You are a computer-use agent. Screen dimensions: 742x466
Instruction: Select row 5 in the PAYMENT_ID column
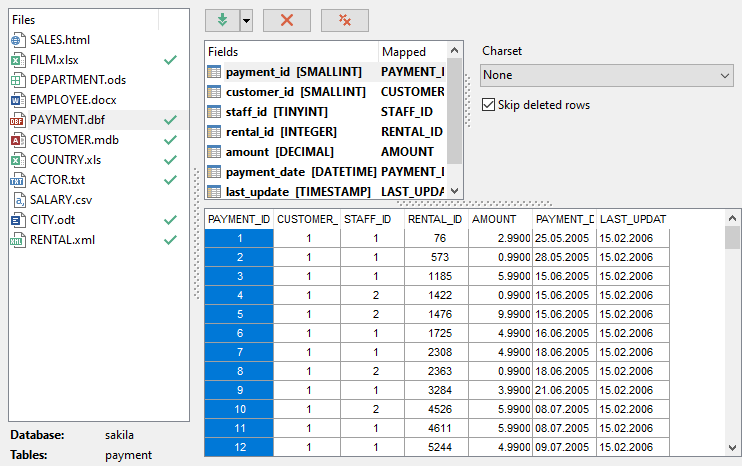[x=239, y=314]
